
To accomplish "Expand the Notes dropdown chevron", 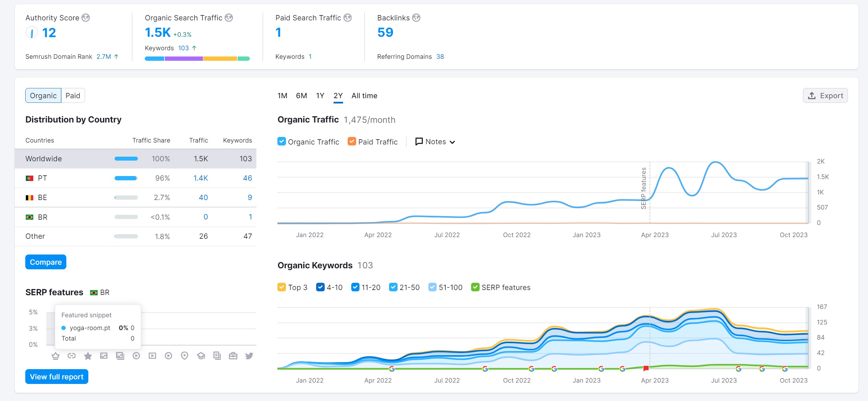I will pos(452,142).
